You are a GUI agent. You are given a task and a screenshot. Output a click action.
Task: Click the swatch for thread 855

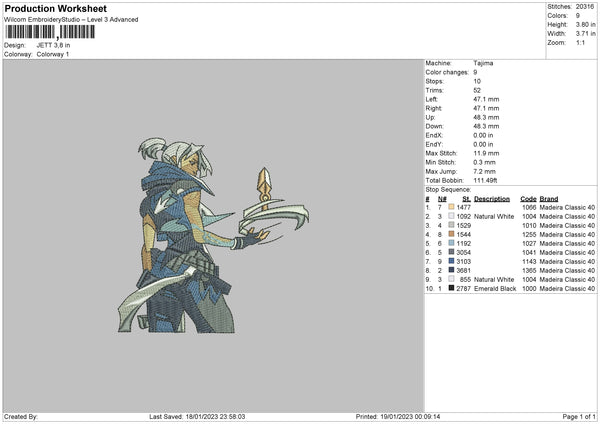[451, 279]
